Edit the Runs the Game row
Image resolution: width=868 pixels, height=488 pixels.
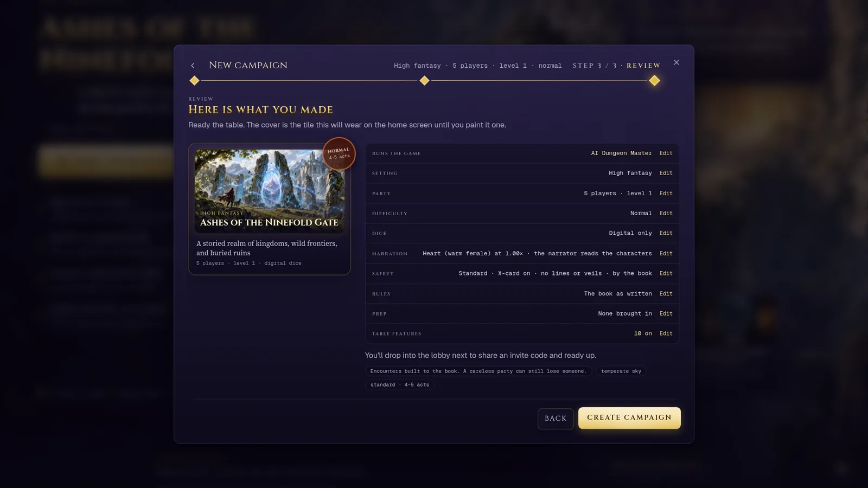click(x=666, y=153)
